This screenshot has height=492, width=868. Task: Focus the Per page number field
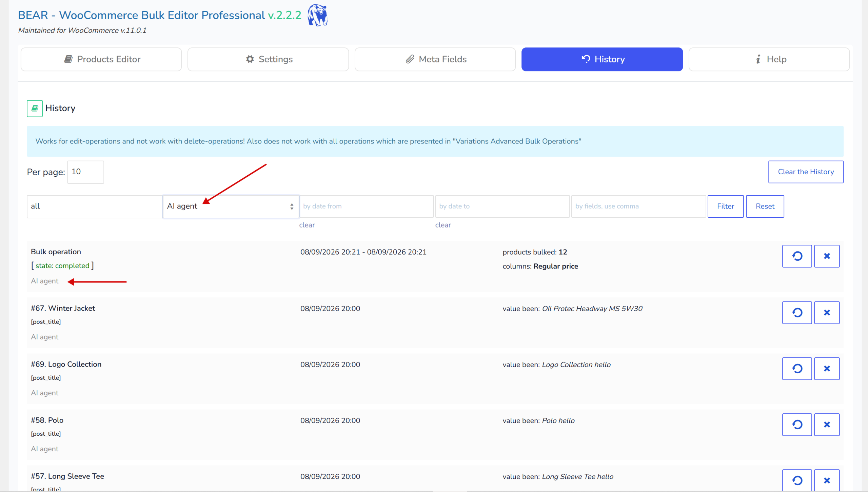pos(85,172)
